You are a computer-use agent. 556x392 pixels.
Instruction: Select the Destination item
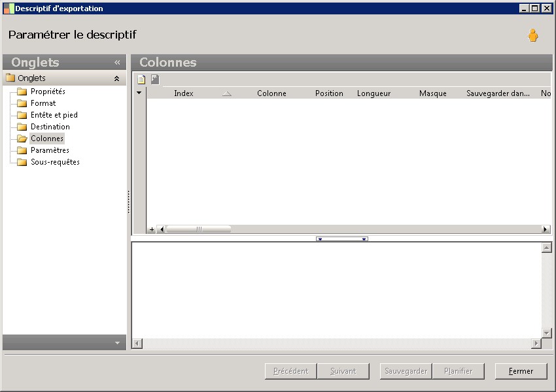[x=50, y=126]
